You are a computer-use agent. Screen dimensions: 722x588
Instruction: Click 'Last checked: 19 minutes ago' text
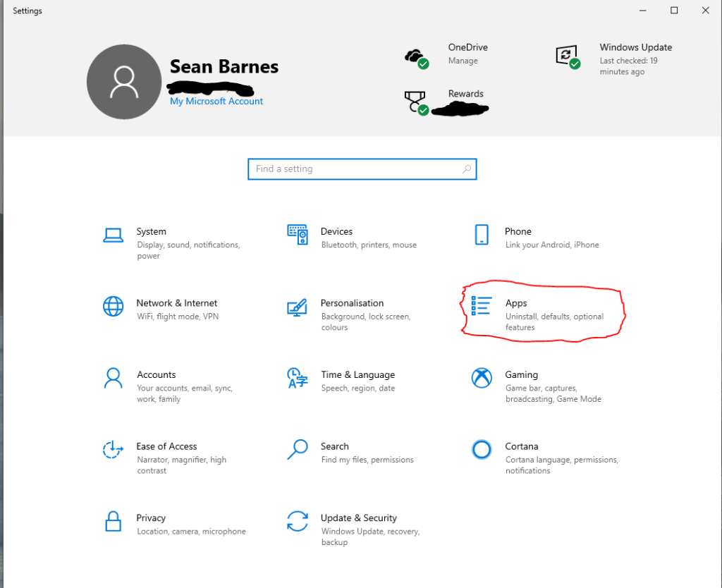pyautogui.click(x=628, y=66)
